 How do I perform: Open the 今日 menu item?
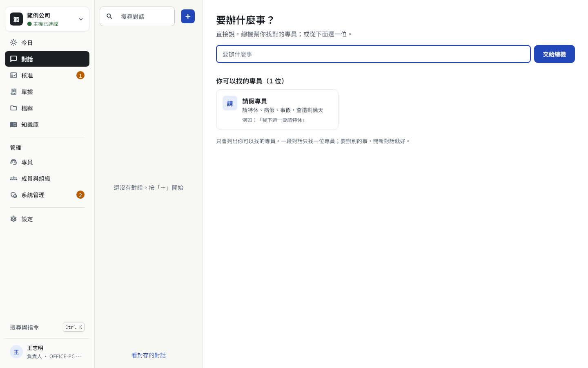pos(47,43)
